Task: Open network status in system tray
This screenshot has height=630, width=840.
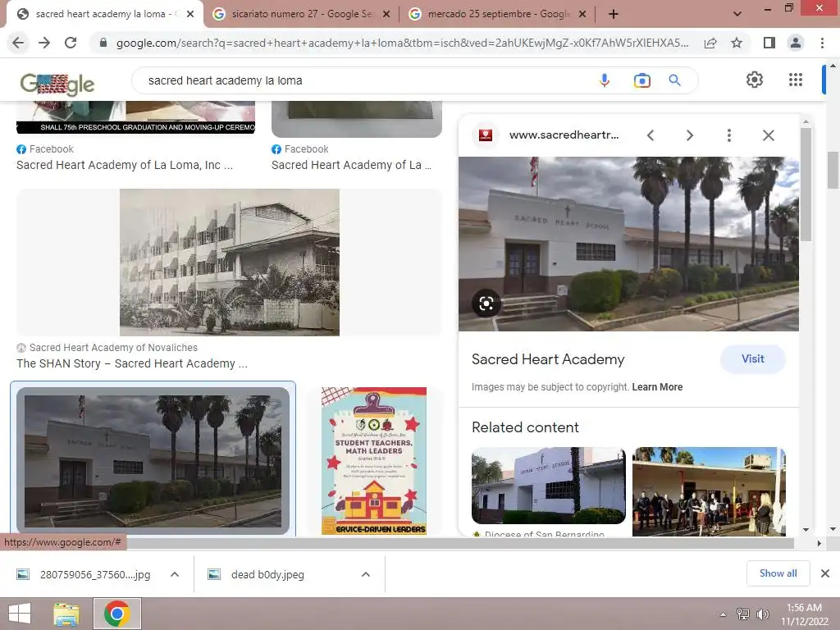Action: click(743, 614)
